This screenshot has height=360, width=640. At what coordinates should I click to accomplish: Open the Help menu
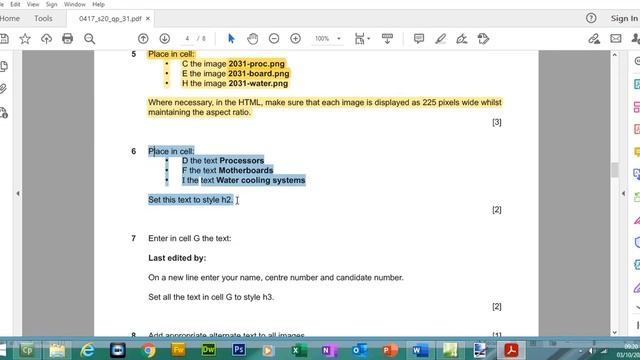point(98,4)
